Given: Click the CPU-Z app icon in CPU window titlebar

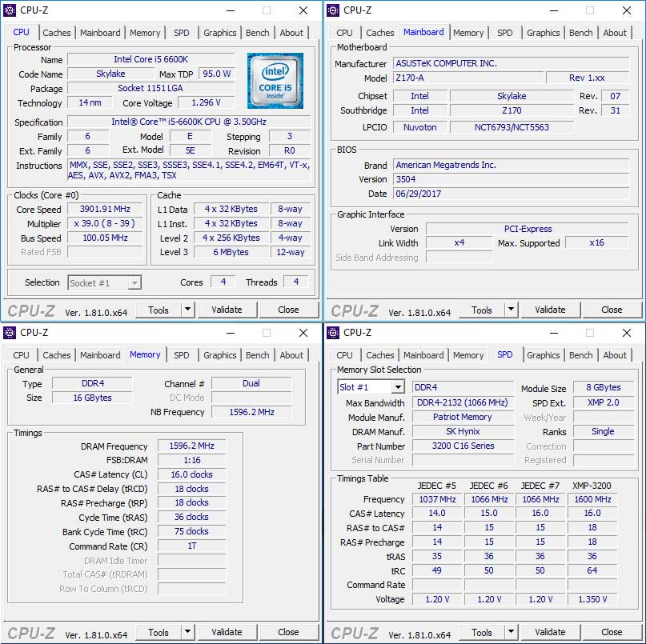Looking at the screenshot, I should click(x=10, y=10).
